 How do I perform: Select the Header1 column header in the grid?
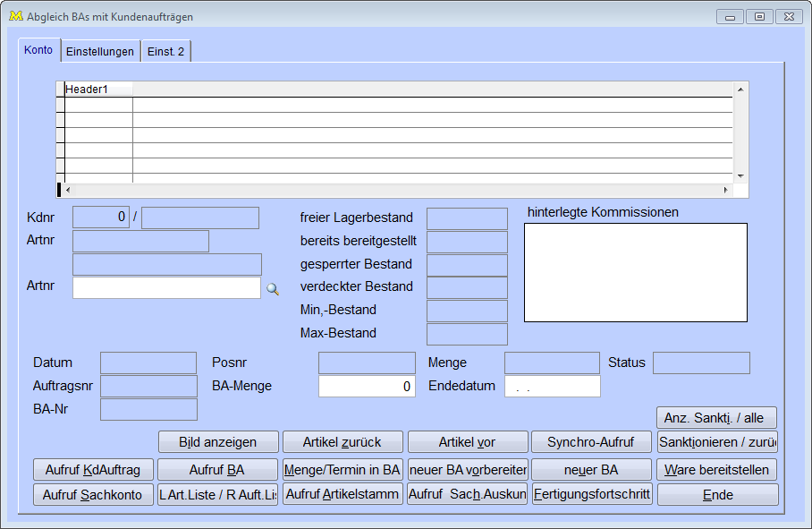[98, 90]
